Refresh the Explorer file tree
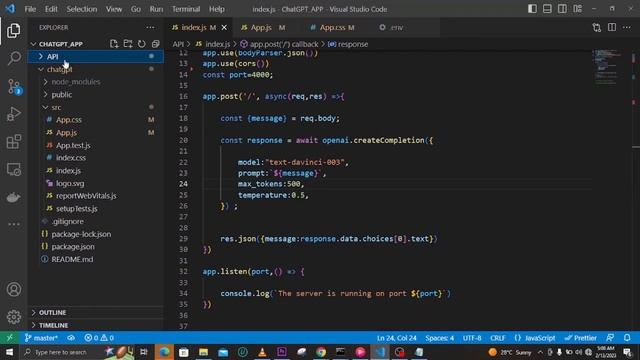 pos(142,44)
